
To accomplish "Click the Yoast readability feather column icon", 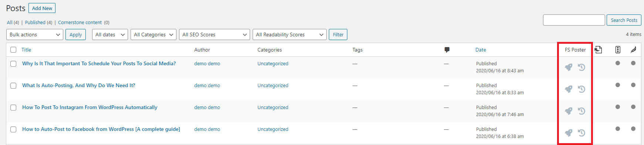I will point(633,50).
